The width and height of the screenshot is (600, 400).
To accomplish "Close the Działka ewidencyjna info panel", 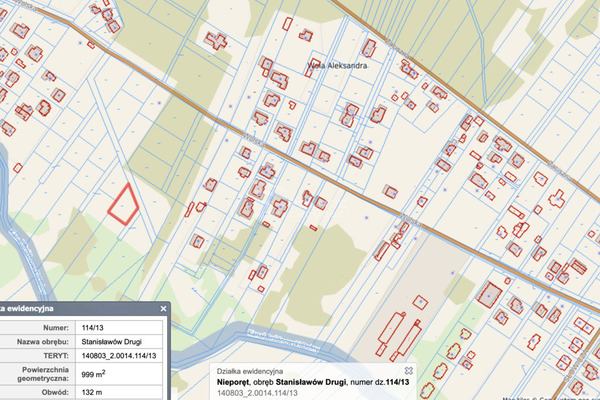I will (163, 310).
